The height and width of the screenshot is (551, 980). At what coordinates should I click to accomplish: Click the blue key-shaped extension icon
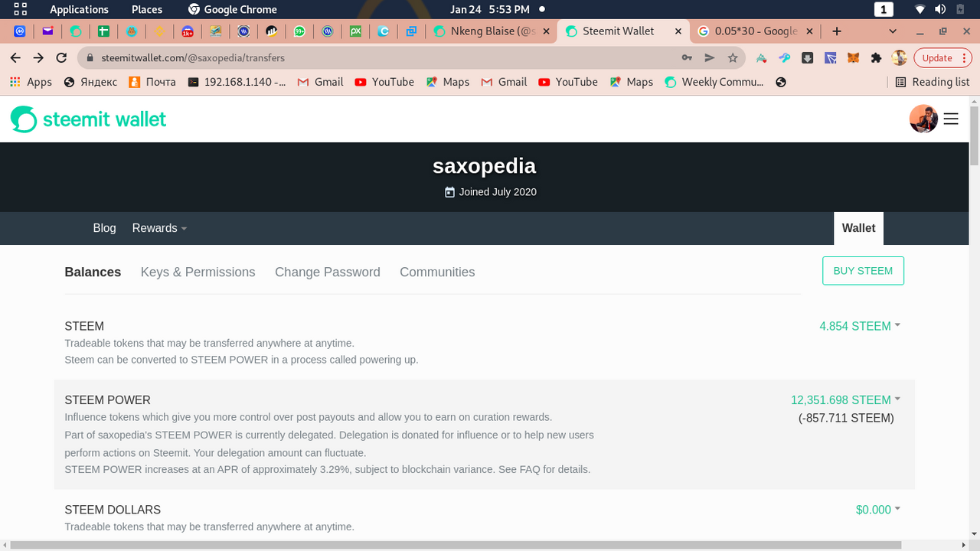pyautogui.click(x=784, y=57)
